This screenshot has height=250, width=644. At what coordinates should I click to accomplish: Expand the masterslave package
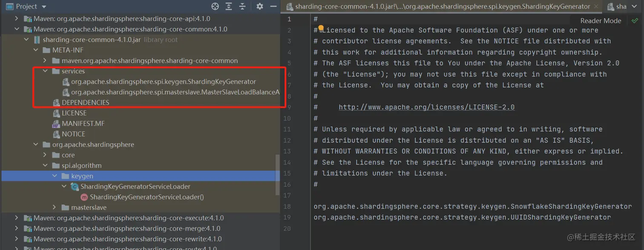[x=54, y=207]
